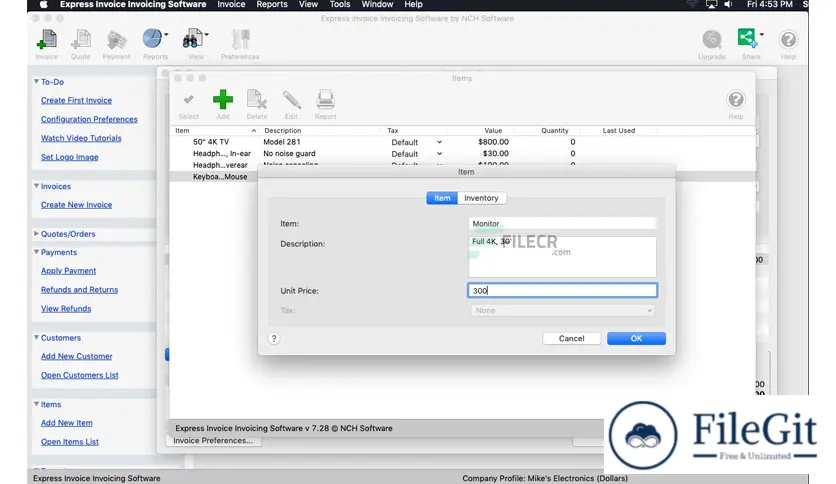The height and width of the screenshot is (484, 836).
Task: Open the Help menu in menu bar
Action: point(413,4)
